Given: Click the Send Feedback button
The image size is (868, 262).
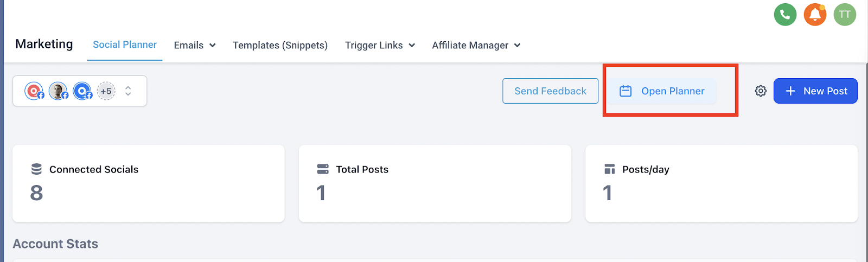Looking at the screenshot, I should [550, 91].
